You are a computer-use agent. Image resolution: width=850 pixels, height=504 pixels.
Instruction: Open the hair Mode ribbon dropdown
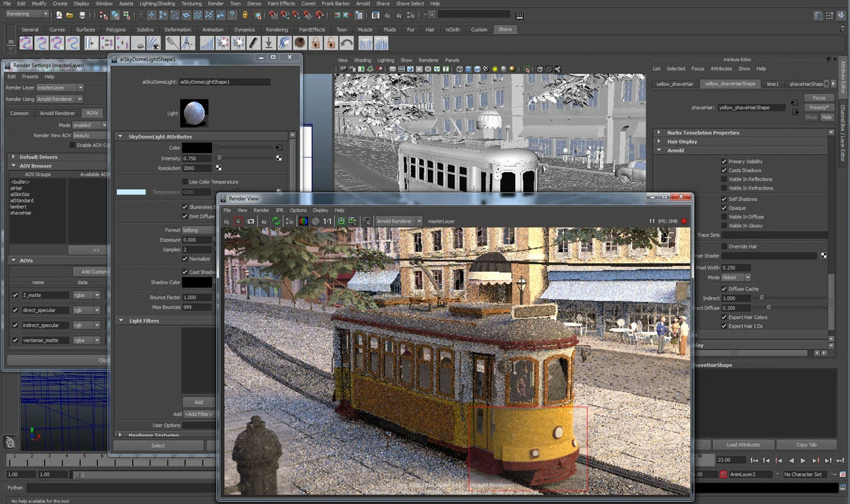736,277
